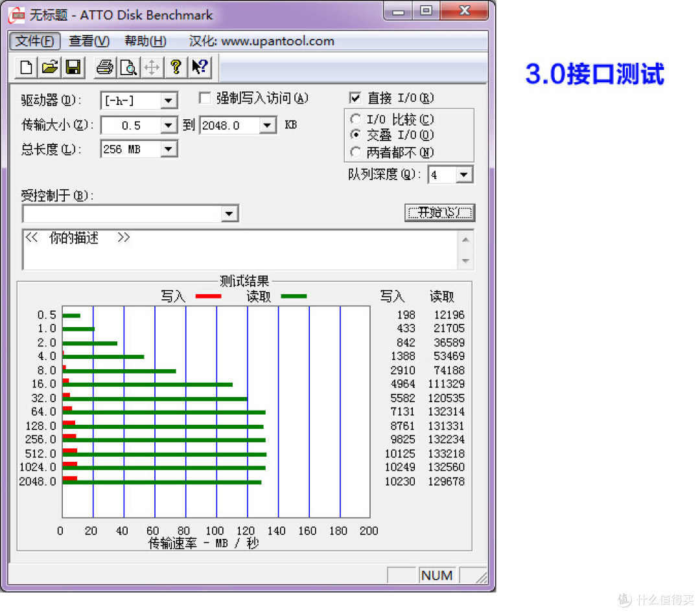The width and height of the screenshot is (700, 614).
Task: Open the 总长度 256 MB dropdown
Action: click(x=169, y=149)
